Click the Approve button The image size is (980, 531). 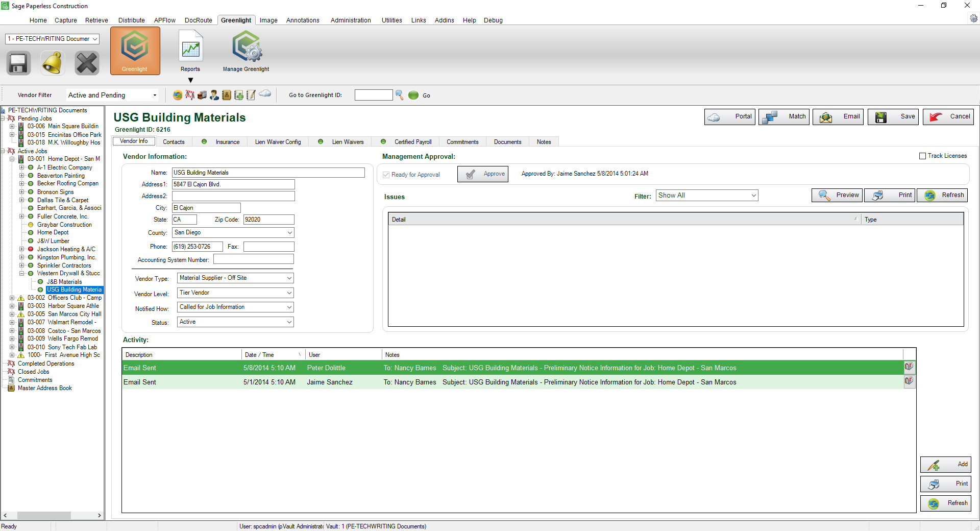click(x=483, y=174)
